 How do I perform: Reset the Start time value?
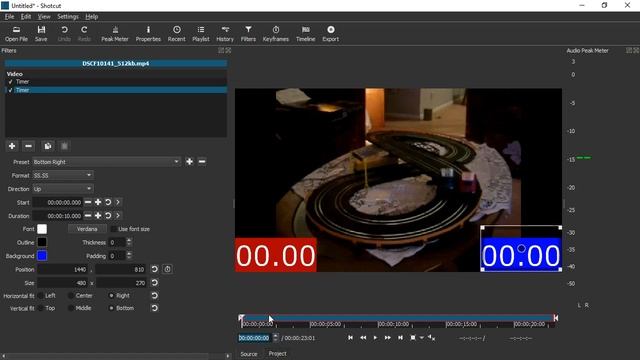click(108, 202)
